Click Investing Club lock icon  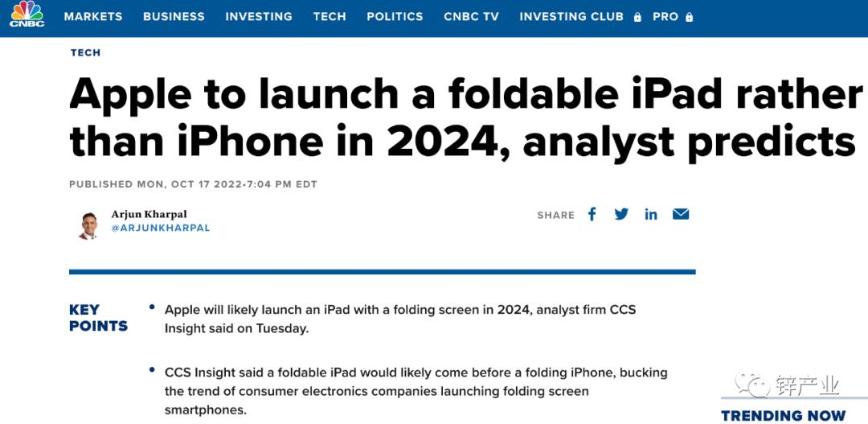click(637, 17)
